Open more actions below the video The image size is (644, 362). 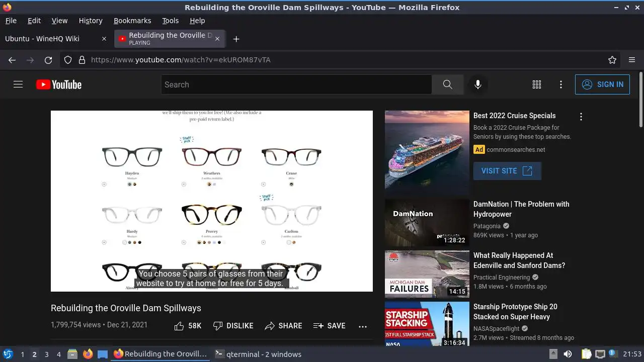click(x=363, y=326)
